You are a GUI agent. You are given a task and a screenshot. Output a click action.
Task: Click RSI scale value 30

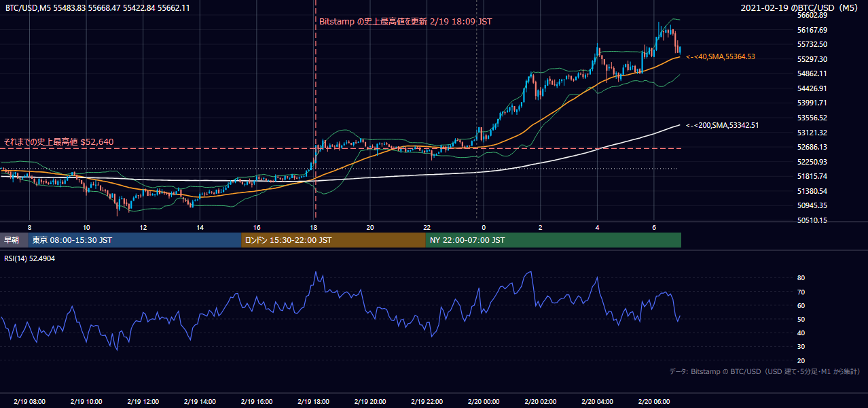(x=801, y=347)
